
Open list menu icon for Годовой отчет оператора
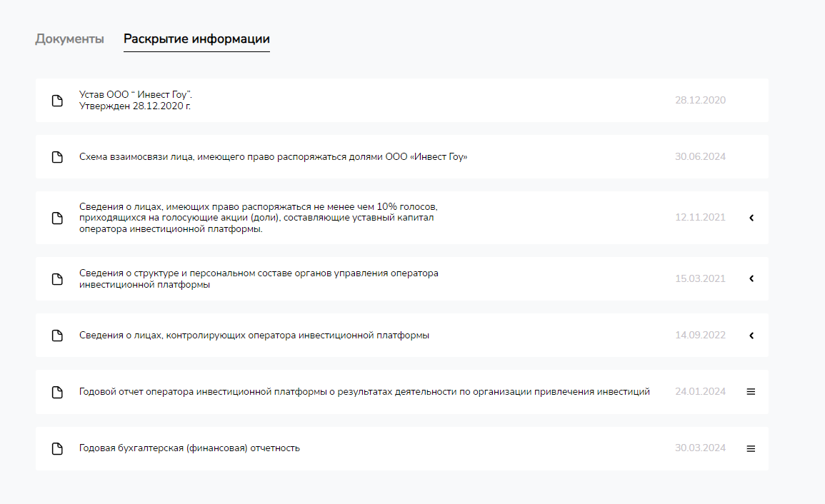point(751,391)
